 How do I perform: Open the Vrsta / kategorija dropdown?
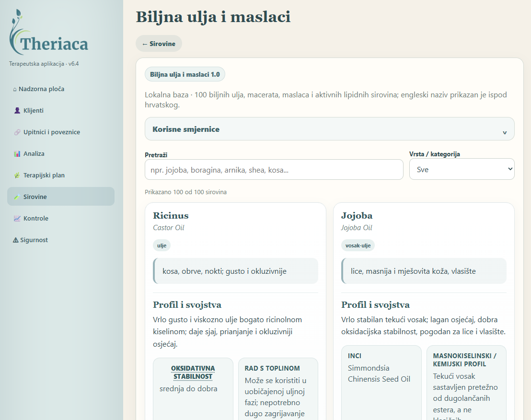click(462, 169)
